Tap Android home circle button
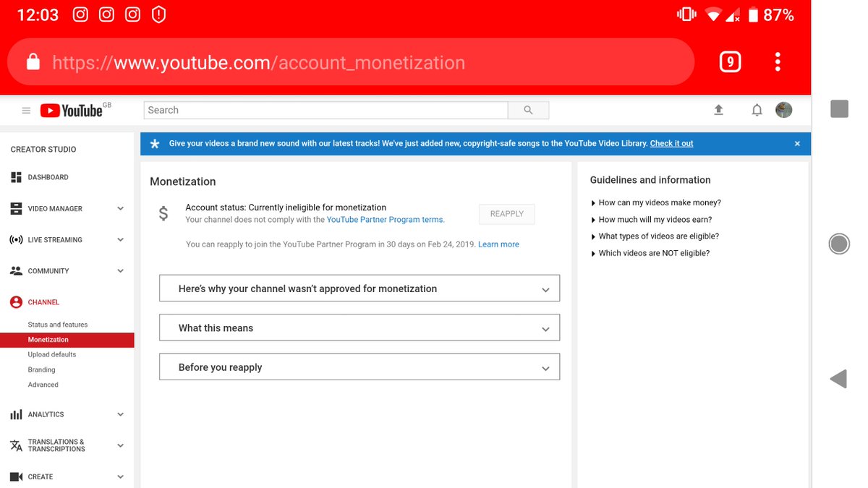The height and width of the screenshot is (488, 868). 839,244
